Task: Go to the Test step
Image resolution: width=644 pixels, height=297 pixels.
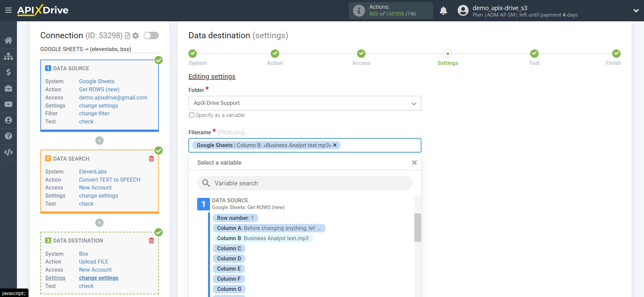Action: pos(534,53)
